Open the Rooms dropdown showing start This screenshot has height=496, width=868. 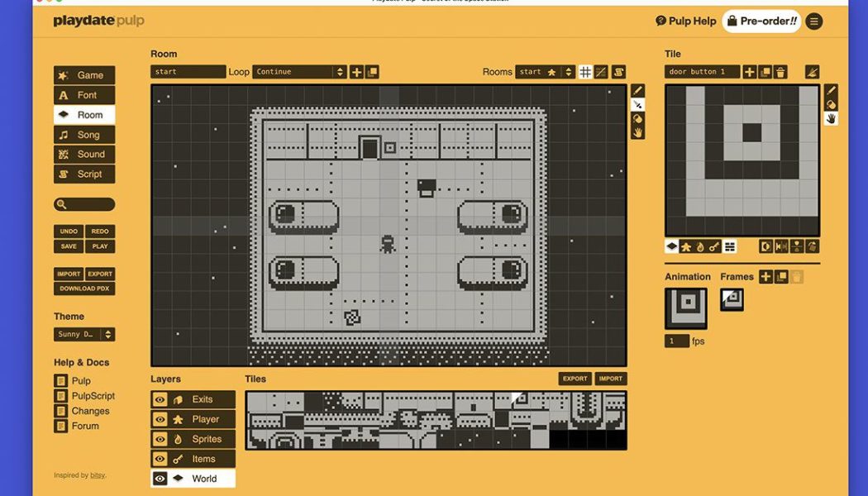(x=547, y=72)
